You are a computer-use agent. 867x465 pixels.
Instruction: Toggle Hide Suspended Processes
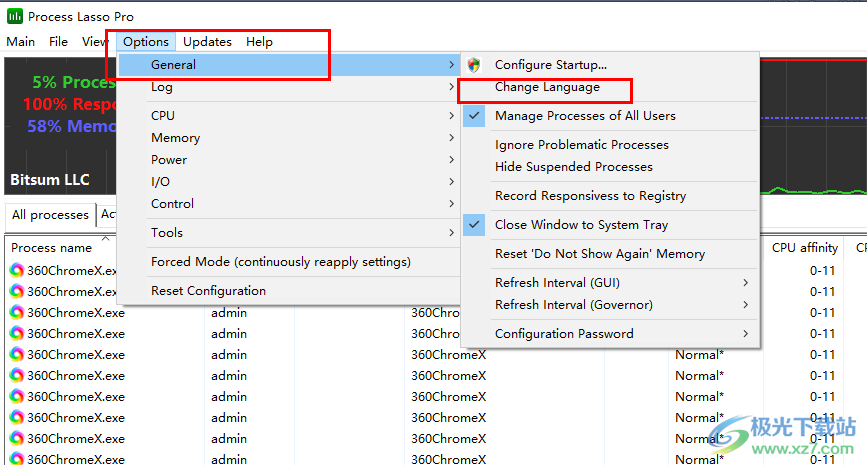(x=610, y=167)
